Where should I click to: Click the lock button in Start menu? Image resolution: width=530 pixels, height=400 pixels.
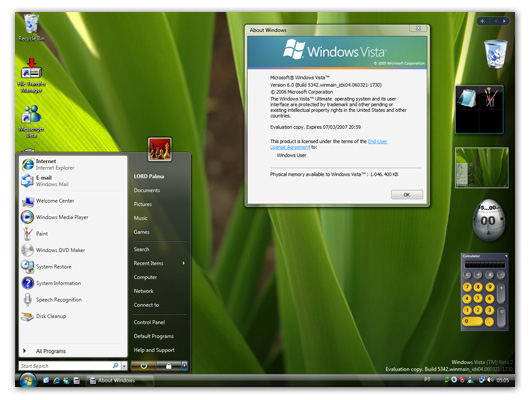click(x=169, y=366)
